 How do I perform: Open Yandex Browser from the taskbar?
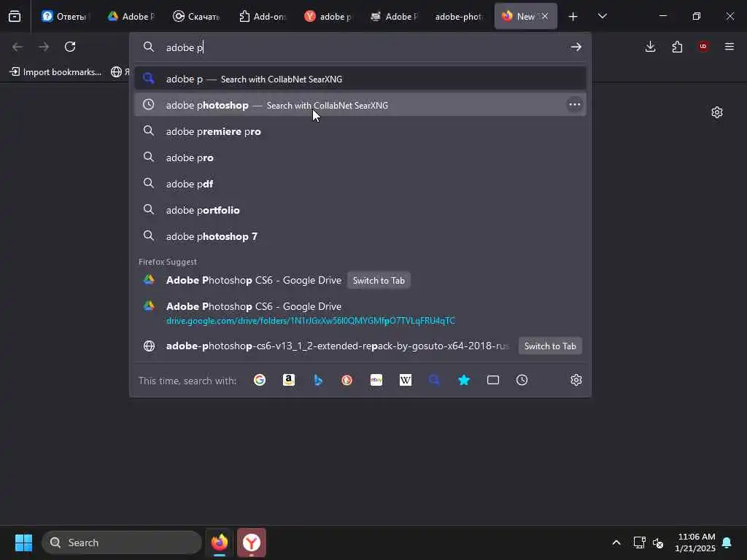point(252,542)
